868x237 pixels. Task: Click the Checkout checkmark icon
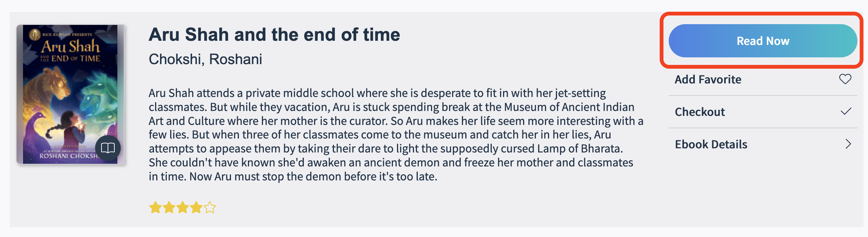(846, 112)
